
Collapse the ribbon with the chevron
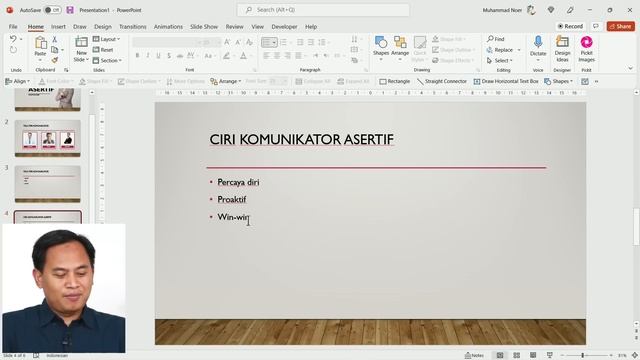pyautogui.click(x=631, y=68)
